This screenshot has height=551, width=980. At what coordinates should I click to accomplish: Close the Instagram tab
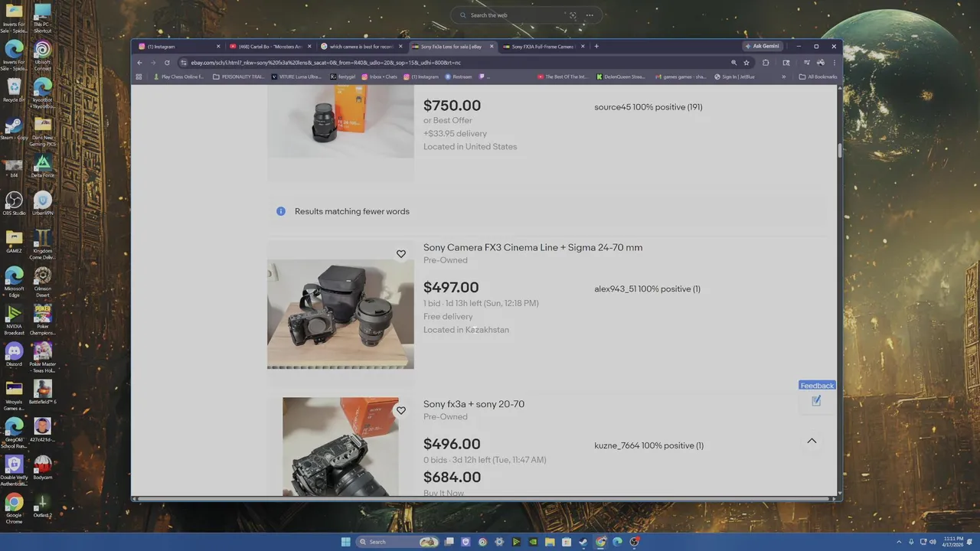tap(218, 47)
